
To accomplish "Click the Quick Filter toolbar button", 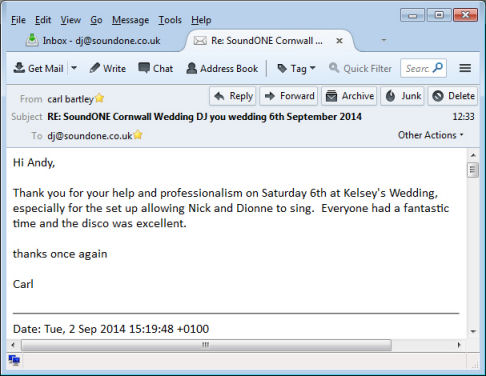I will (x=360, y=68).
